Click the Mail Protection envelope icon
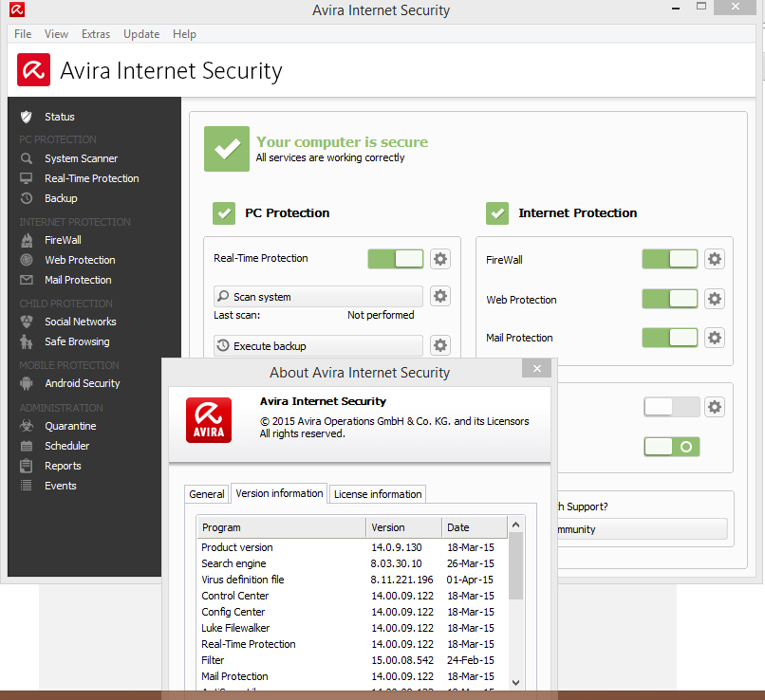765x700 pixels. click(27, 280)
